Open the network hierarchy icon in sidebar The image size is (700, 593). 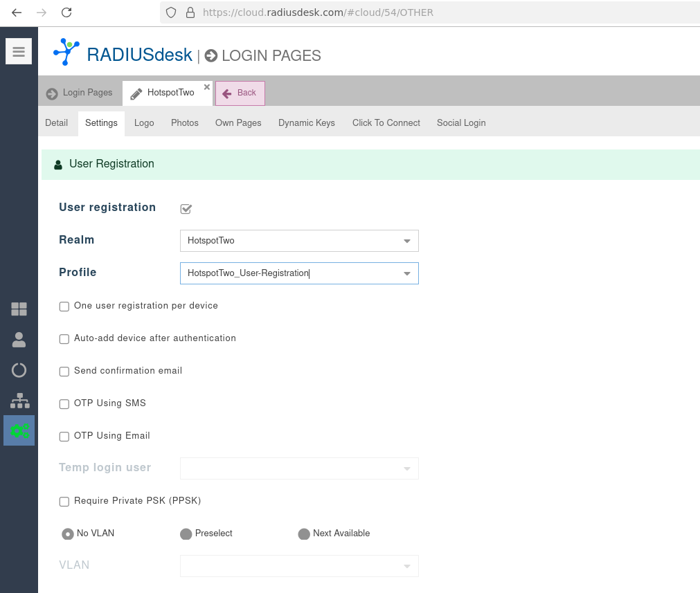pyautogui.click(x=19, y=401)
